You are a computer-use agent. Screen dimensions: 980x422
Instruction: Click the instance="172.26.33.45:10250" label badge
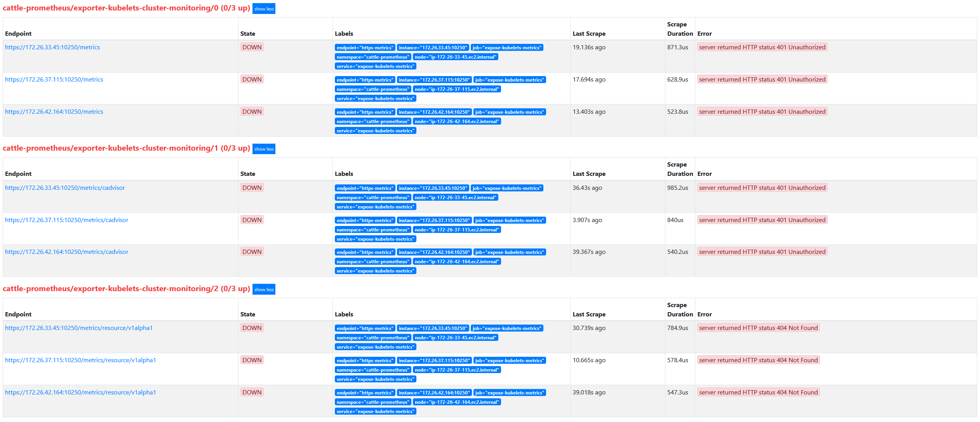point(433,47)
